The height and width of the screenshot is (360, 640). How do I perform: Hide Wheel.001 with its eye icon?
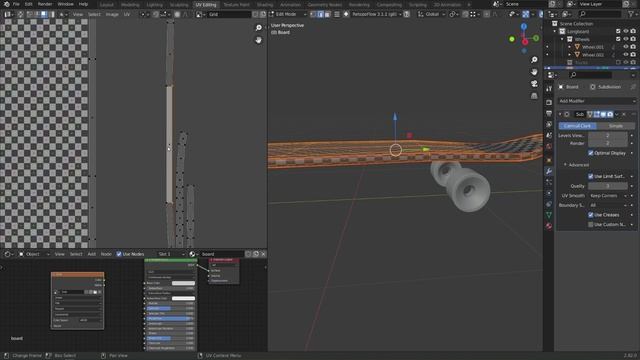[x=626, y=47]
